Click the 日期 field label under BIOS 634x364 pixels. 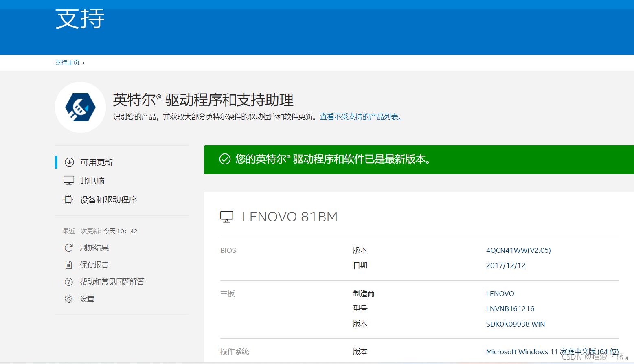point(360,265)
